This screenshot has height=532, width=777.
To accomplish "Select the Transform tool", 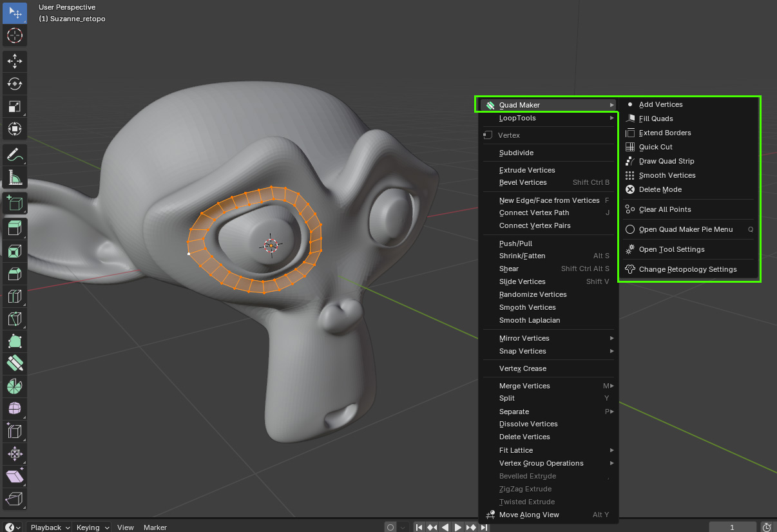I will click(x=15, y=129).
